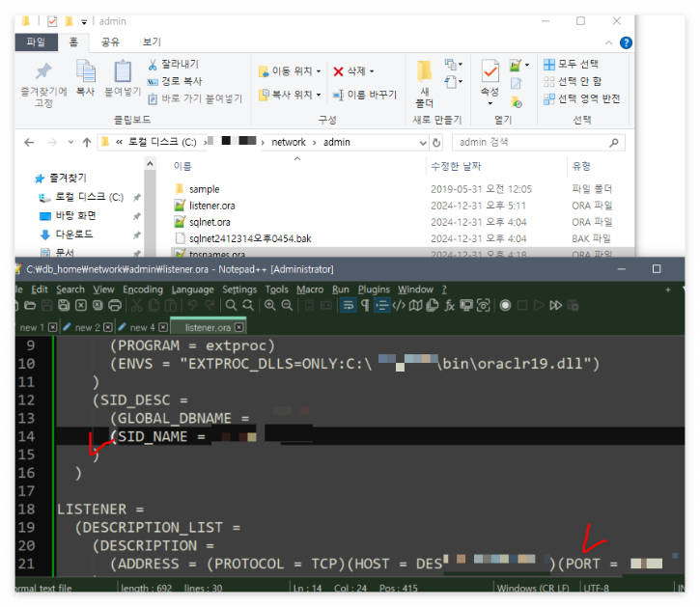Open the Encoding menu in Notepad++
700x607 pixels.
tap(143, 290)
